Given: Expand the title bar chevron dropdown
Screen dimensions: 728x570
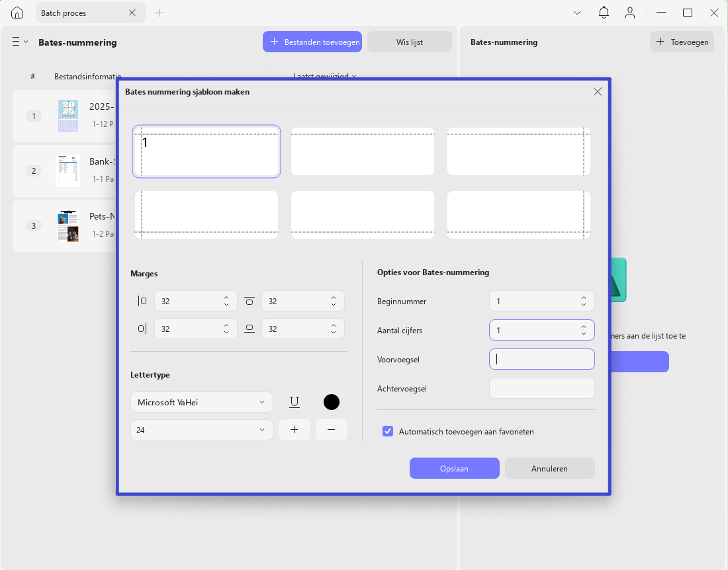Looking at the screenshot, I should click(577, 13).
